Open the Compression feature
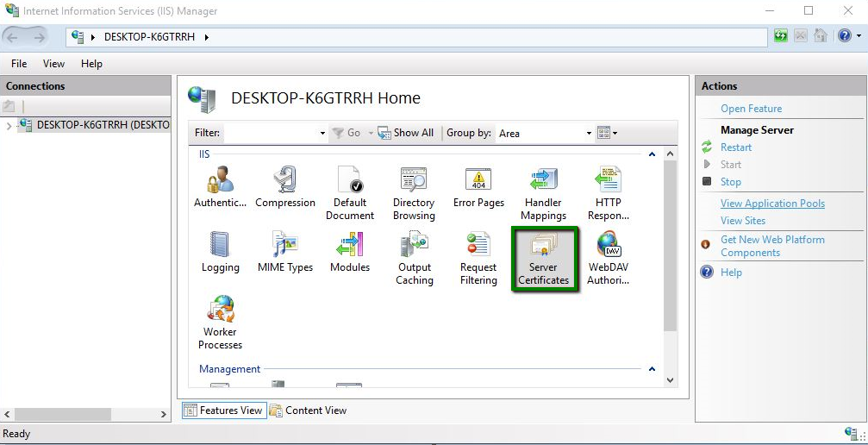The width and height of the screenshot is (868, 445). coord(285,188)
